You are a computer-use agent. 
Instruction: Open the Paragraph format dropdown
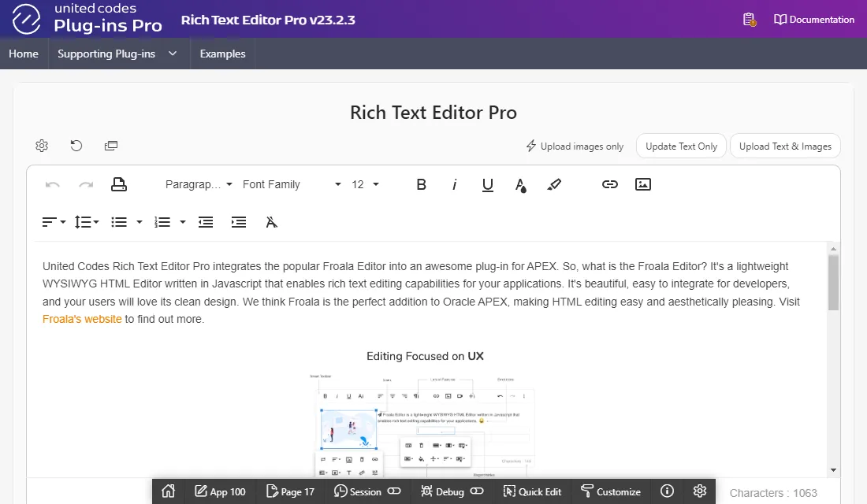coord(199,184)
